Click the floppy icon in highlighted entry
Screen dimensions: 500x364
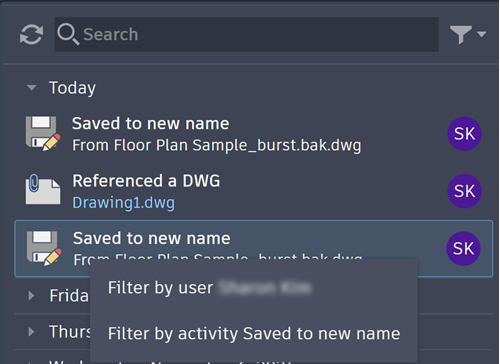click(44, 248)
